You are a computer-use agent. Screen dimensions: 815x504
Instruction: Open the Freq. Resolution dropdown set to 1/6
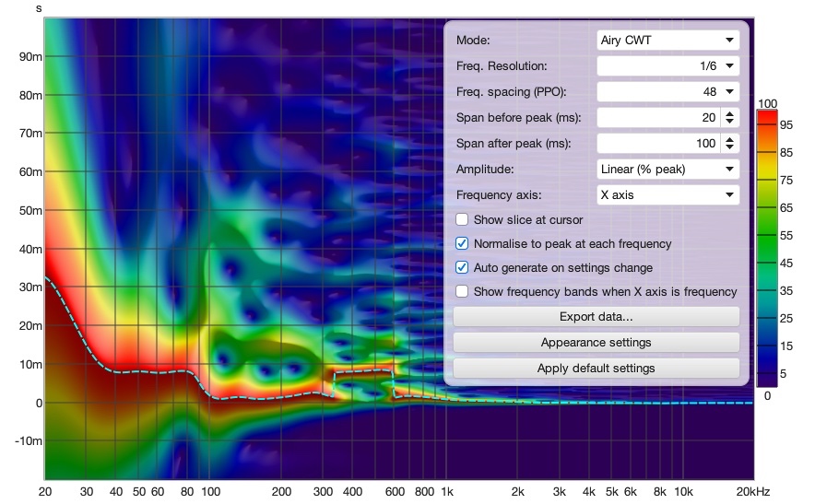(667, 66)
